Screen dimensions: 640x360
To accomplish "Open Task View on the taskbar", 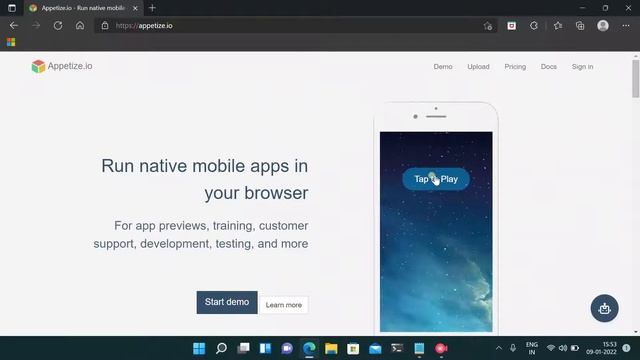I will click(x=243, y=349).
